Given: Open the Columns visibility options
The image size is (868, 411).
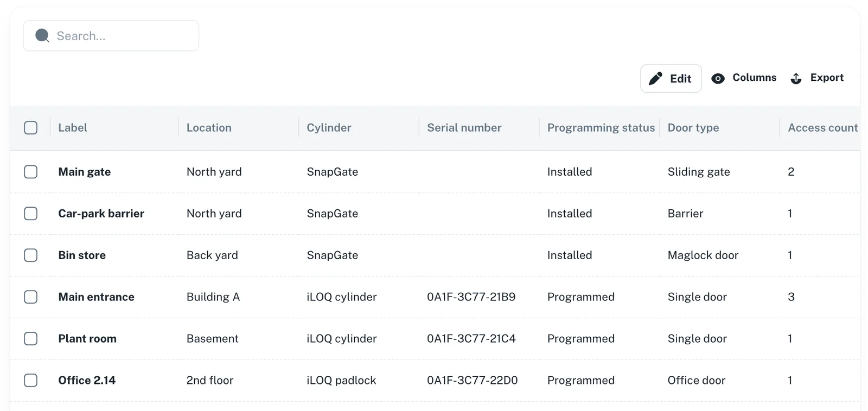Looking at the screenshot, I should click(744, 78).
